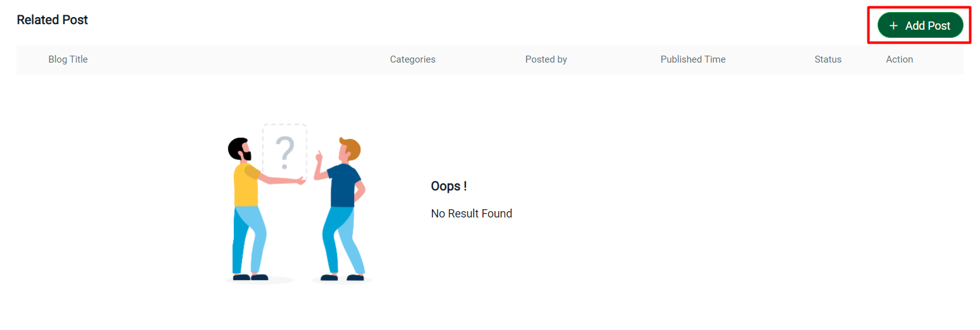980x330 pixels.
Task: Click the No Result Found message
Action: [471, 214]
